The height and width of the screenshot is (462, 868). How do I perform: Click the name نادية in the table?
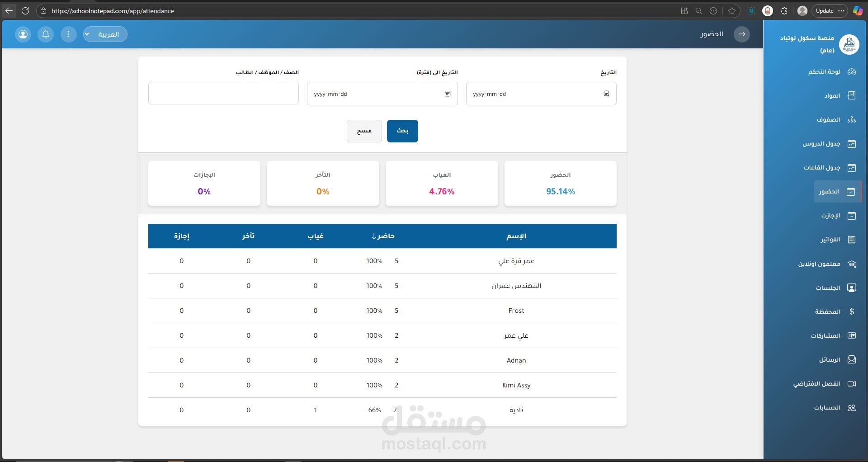click(x=516, y=410)
